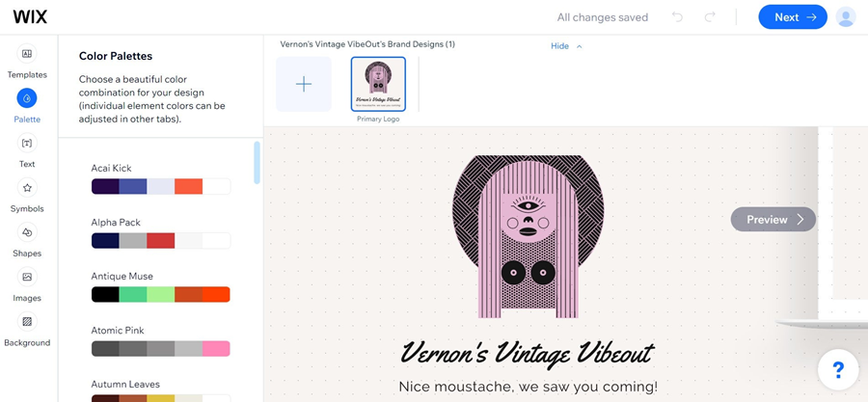The height and width of the screenshot is (402, 868).
Task: Add a new brand design
Action: [304, 84]
